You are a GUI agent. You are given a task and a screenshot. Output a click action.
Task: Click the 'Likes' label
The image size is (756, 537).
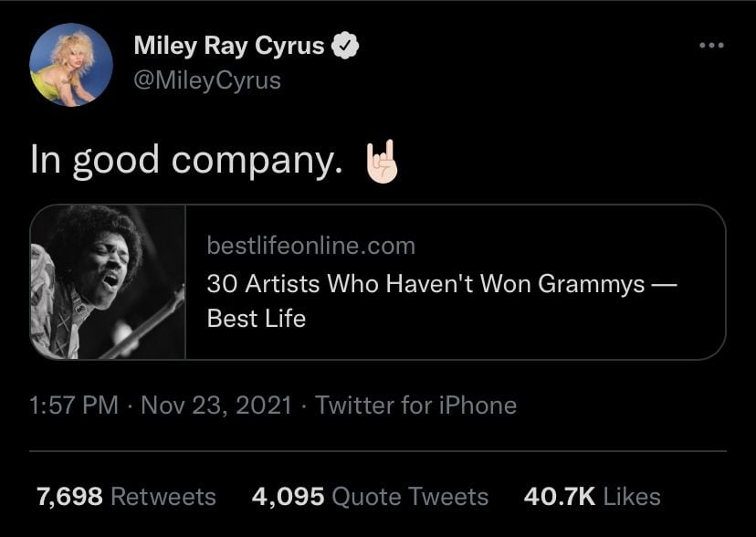[x=632, y=496]
